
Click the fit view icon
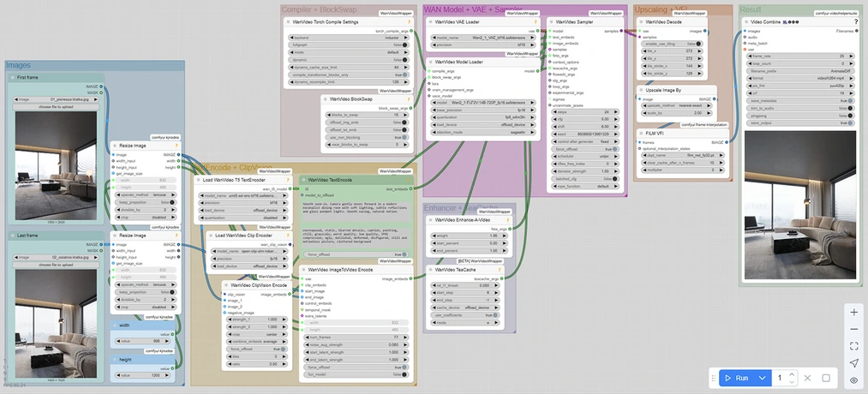(853, 346)
